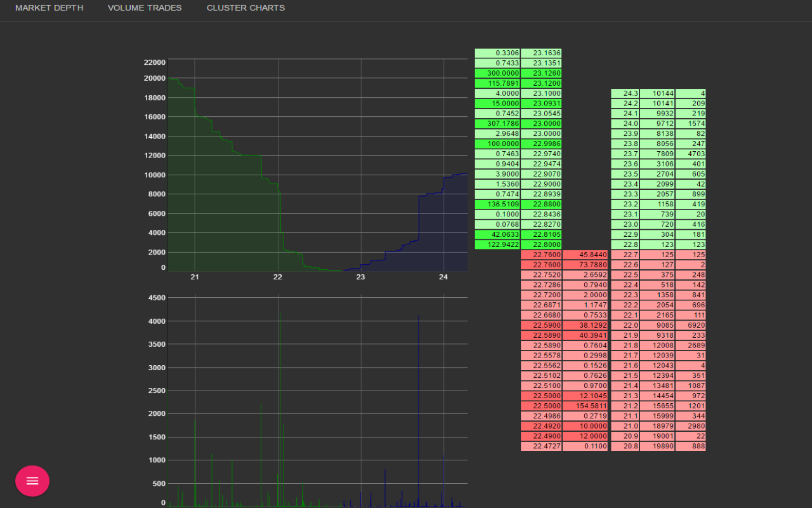Screen dimensions: 812x508
Task: Select the 18979 cumulative volume cell
Action: [x=657, y=426]
